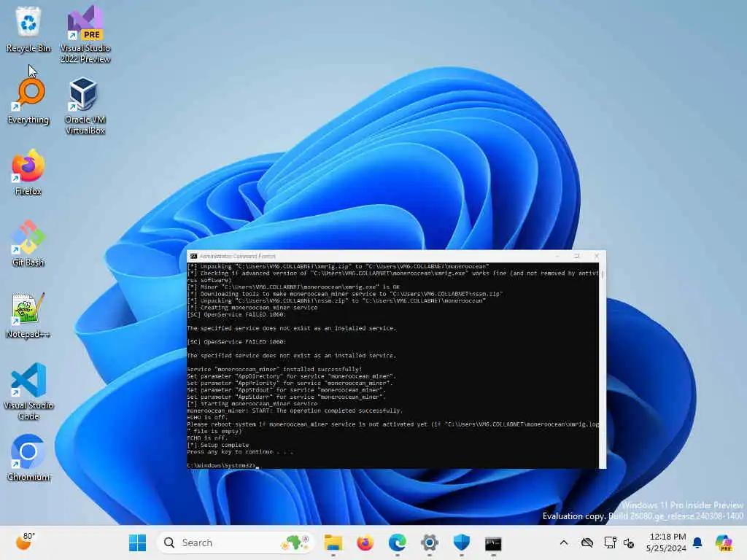
Task: Open File Explorer from the taskbar
Action: [333, 542]
